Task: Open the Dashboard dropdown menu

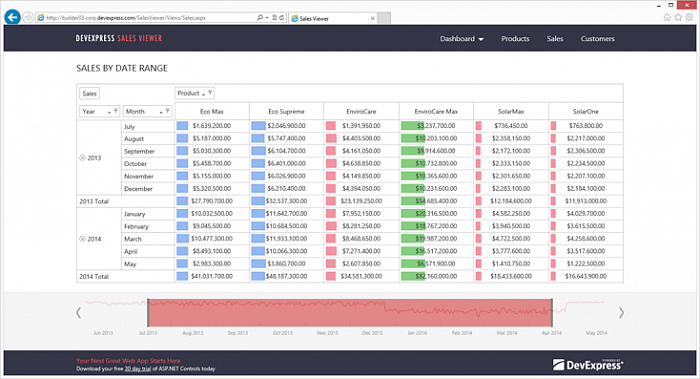Action: click(462, 39)
